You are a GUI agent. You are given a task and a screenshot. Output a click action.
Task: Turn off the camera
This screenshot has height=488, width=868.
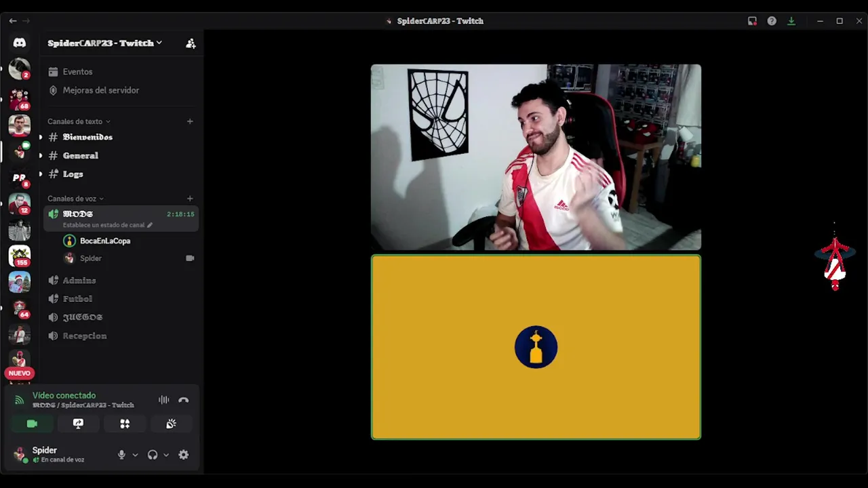point(32,424)
